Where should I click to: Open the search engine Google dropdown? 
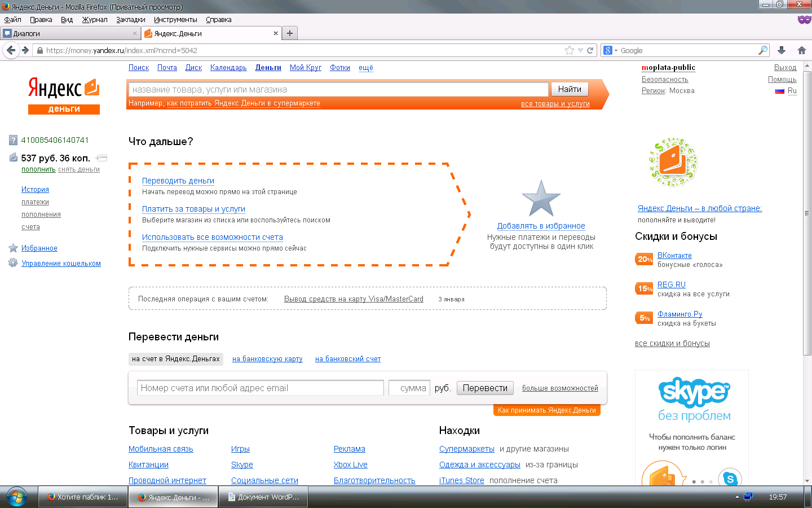click(611, 50)
